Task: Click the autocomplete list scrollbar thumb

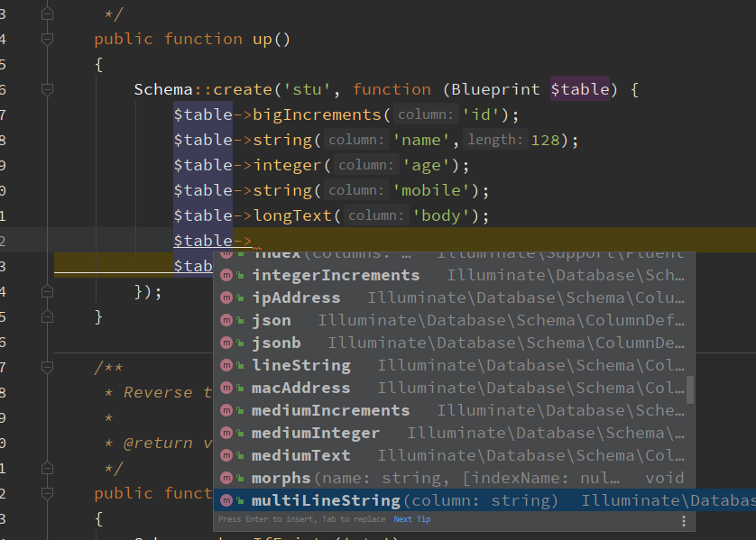Action: (x=690, y=389)
